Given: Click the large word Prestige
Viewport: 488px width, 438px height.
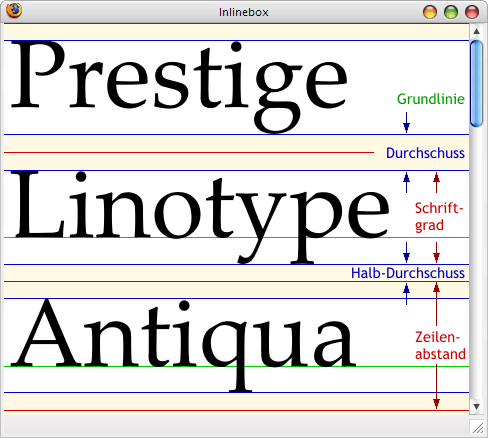Looking at the screenshot, I should 179,87.
